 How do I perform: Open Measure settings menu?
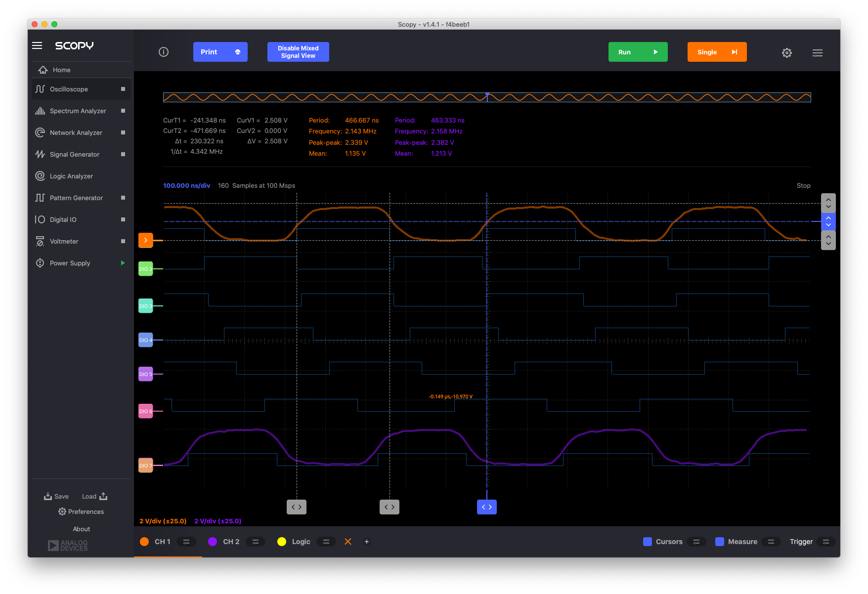point(771,542)
